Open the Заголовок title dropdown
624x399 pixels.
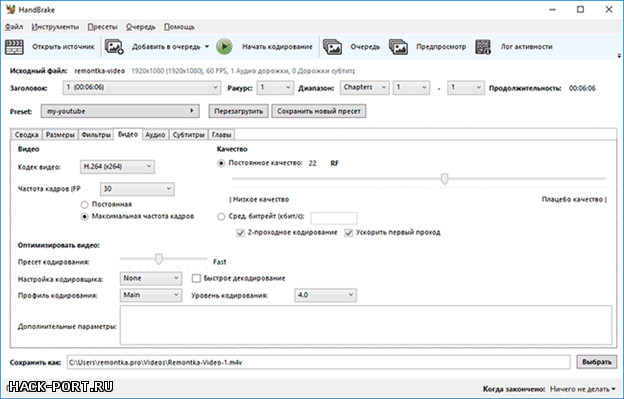pyautogui.click(x=142, y=88)
